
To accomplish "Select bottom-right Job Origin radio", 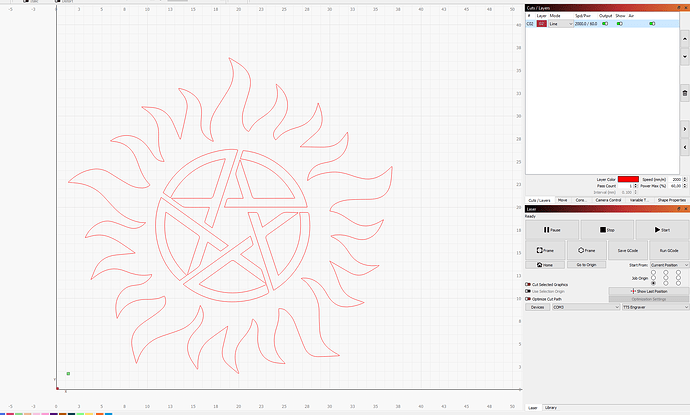I will tap(678, 283).
